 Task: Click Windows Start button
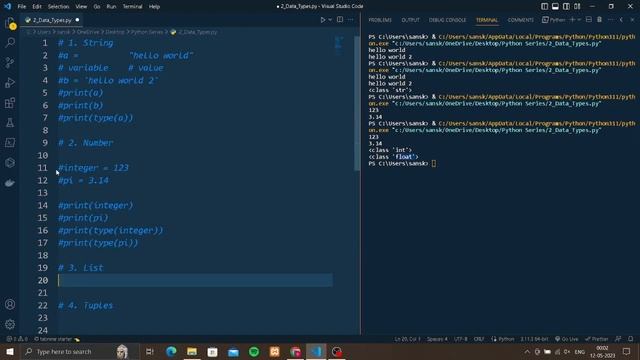[x=10, y=351]
